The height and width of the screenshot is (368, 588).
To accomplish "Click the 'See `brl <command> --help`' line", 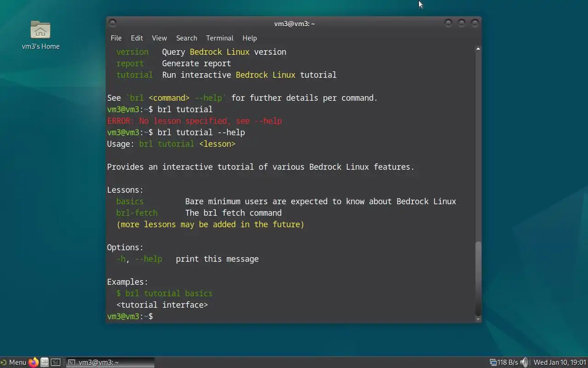I will tap(243, 98).
